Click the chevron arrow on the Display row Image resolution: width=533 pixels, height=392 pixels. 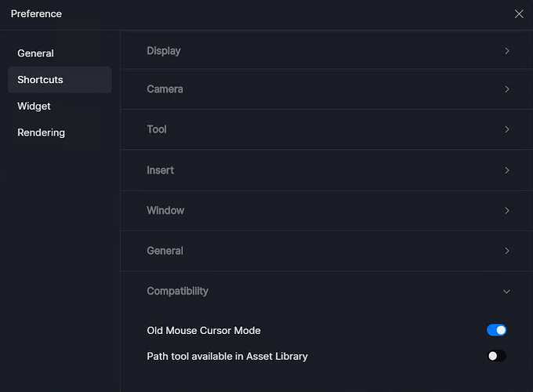click(x=507, y=51)
